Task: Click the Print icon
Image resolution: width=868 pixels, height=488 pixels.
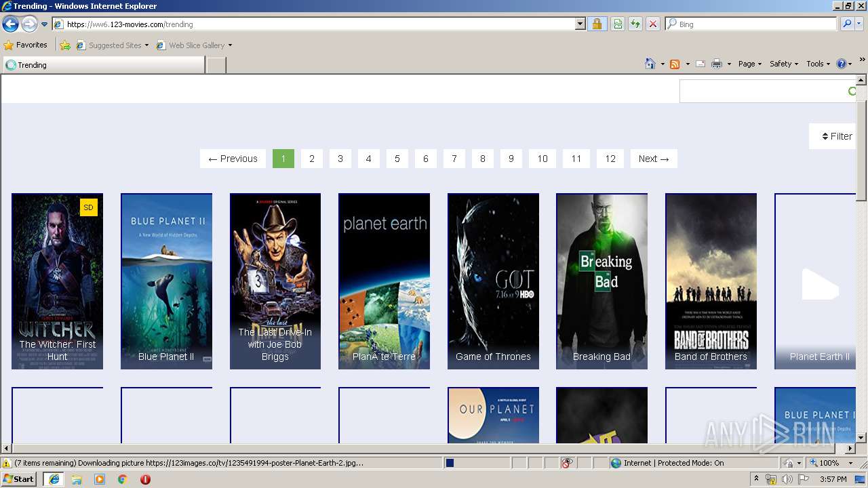Action: (717, 64)
